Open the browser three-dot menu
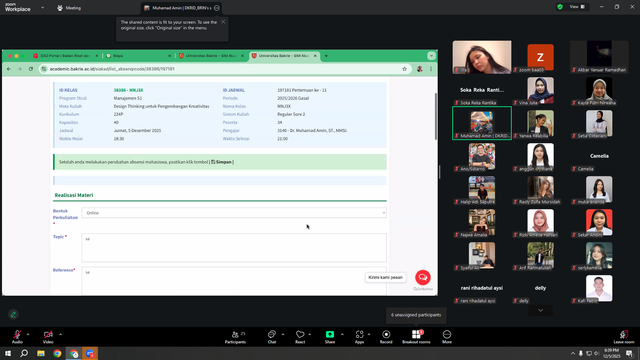640x360 pixels. 431,69
